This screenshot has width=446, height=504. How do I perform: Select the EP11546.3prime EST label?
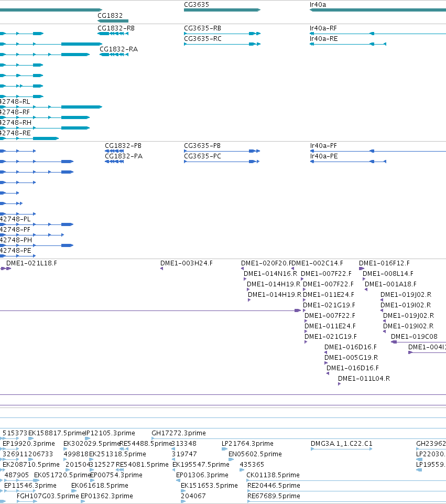tap(30, 486)
